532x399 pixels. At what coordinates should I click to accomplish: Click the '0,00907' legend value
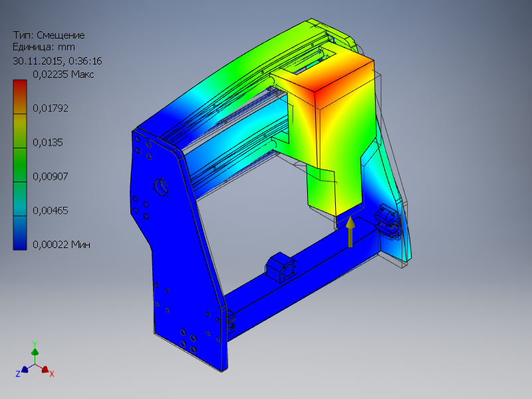tap(51, 176)
